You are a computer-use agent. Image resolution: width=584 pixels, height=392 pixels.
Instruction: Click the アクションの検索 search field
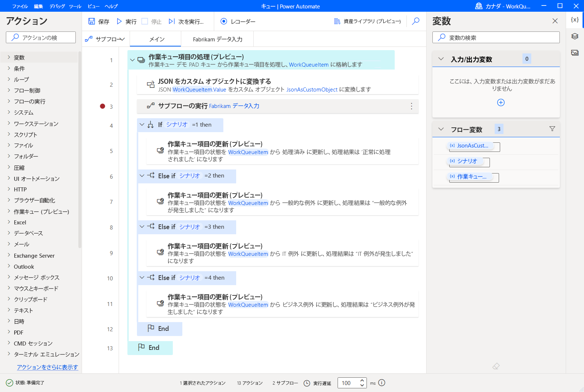[41, 37]
